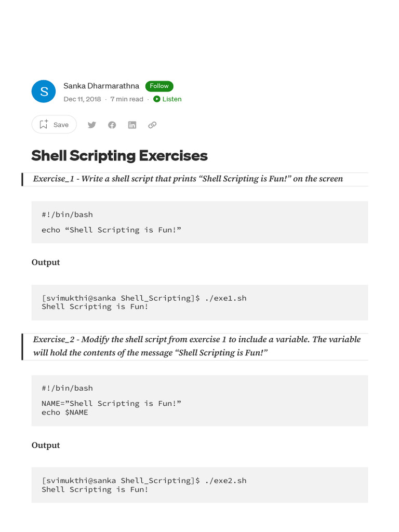Click the echo script code block
The image size is (399, 532).
(199, 222)
